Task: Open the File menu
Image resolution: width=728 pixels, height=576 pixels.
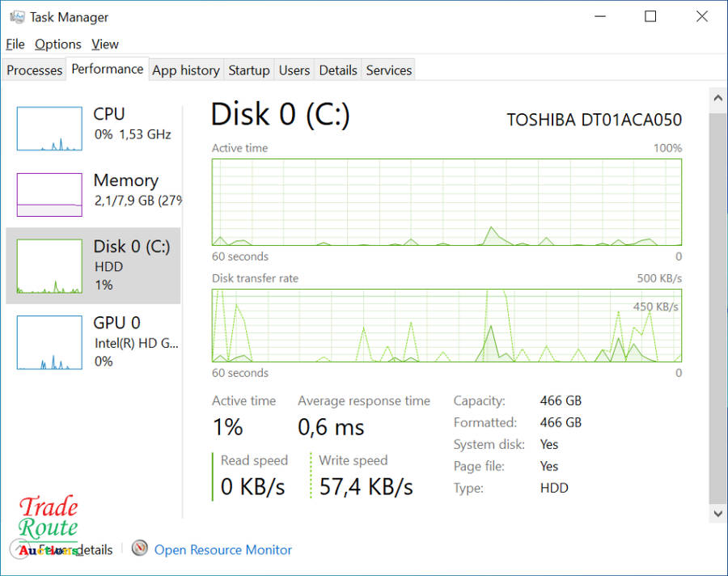Action: 15,44
